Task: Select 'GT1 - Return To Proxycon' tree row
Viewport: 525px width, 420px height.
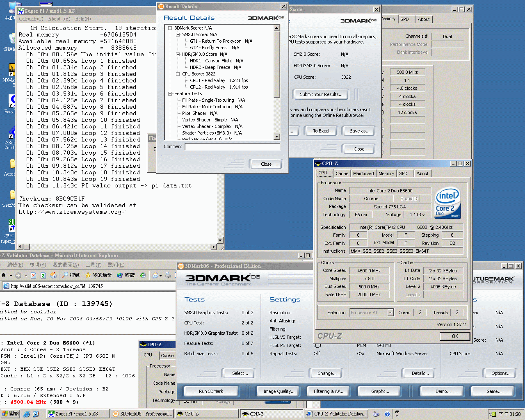Action: coord(221,41)
